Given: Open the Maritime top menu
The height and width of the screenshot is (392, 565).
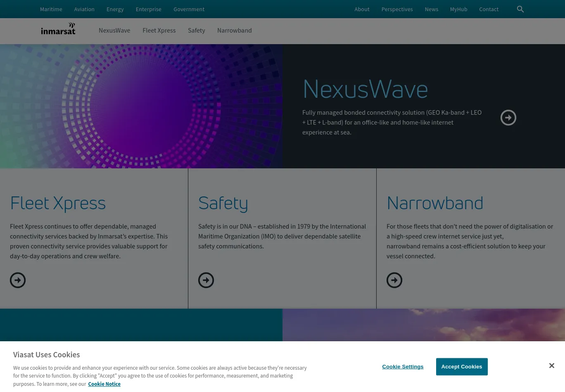Looking at the screenshot, I should pyautogui.click(x=51, y=9).
